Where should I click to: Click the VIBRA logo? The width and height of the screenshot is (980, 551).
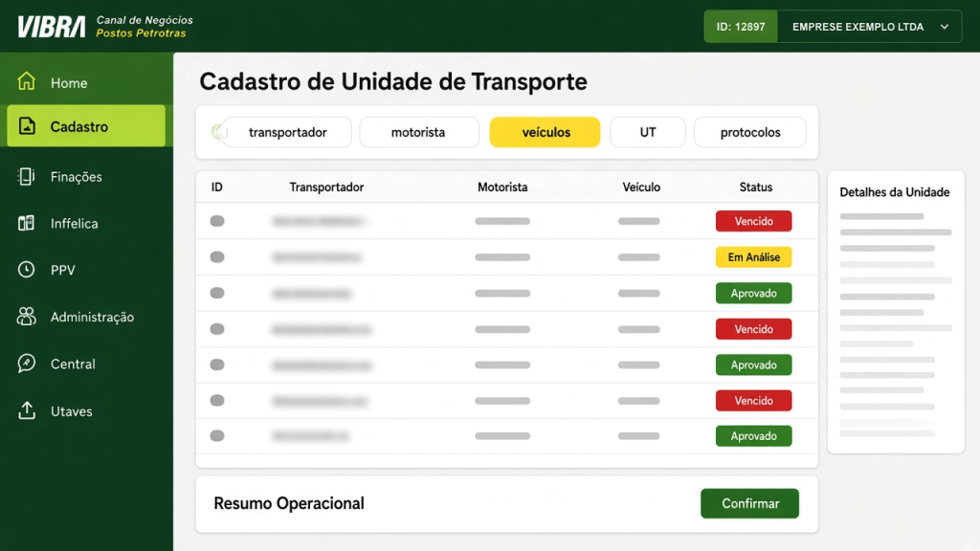point(52,27)
